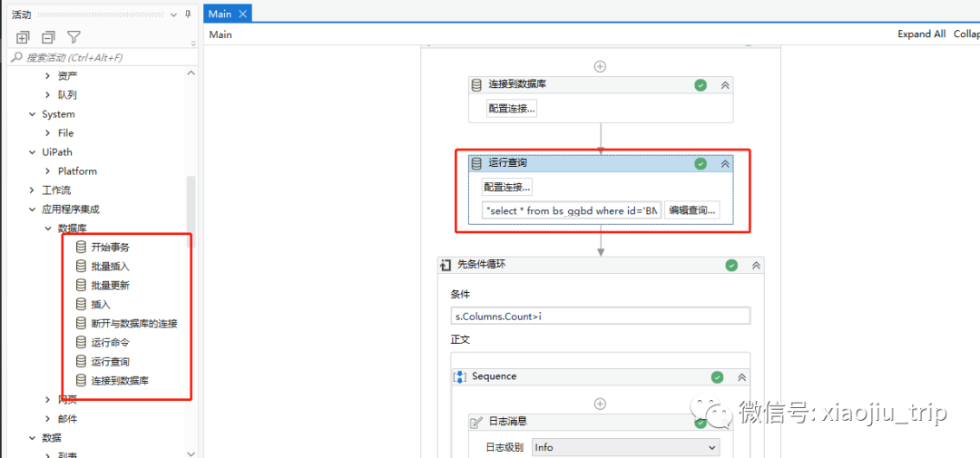Select the 断开与数据库的连接 activity

[x=133, y=324]
